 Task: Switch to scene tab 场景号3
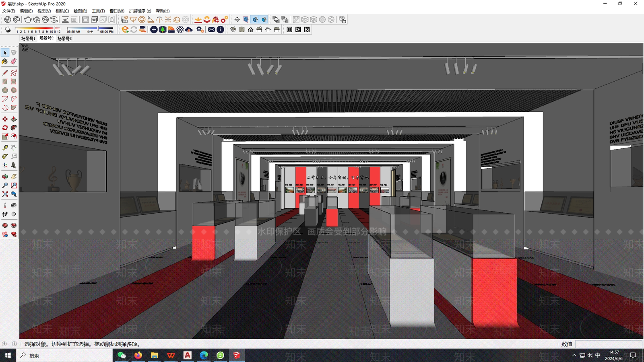click(x=64, y=39)
